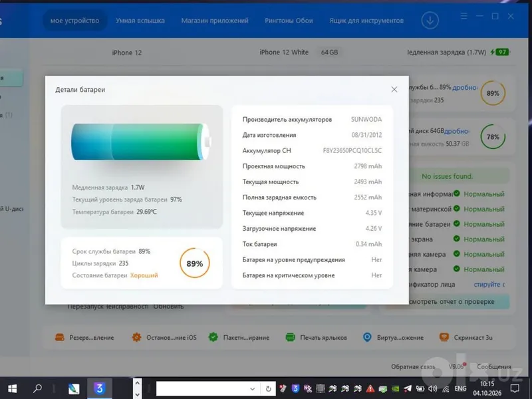Image resolution: width=532 pixels, height=399 pixels.
Task: Click the virtual location pin icon
Action: tap(367, 337)
